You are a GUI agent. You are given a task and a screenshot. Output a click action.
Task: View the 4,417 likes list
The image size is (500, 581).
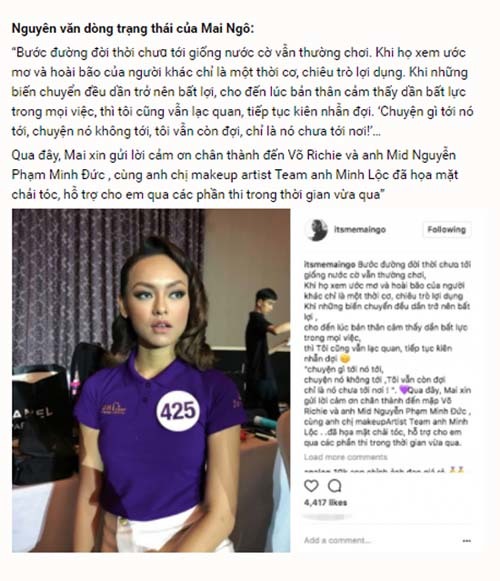pyautogui.click(x=325, y=502)
